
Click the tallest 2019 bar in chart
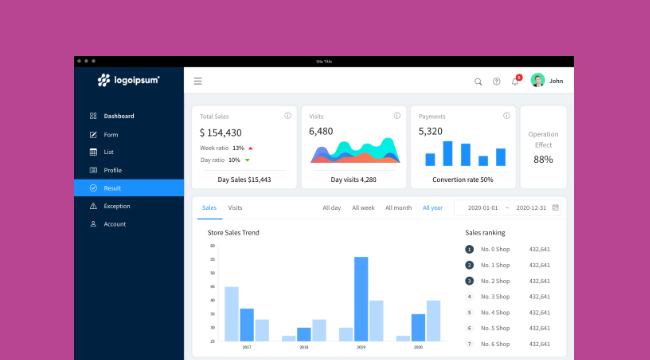(361, 299)
